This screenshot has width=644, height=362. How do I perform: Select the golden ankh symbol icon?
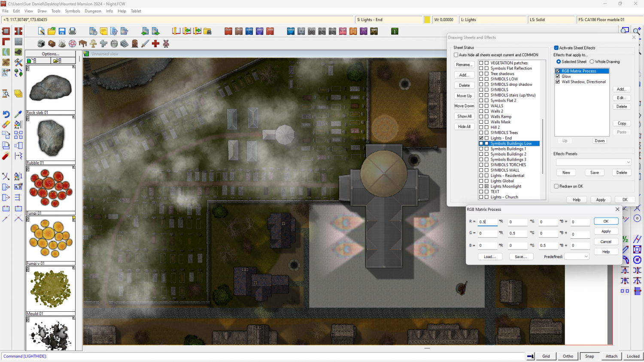tap(93, 43)
